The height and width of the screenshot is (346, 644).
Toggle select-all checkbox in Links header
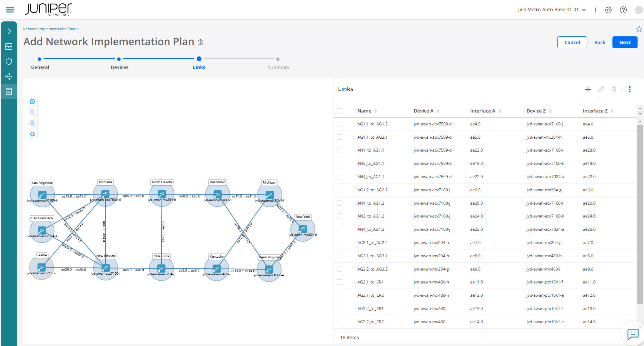339,111
